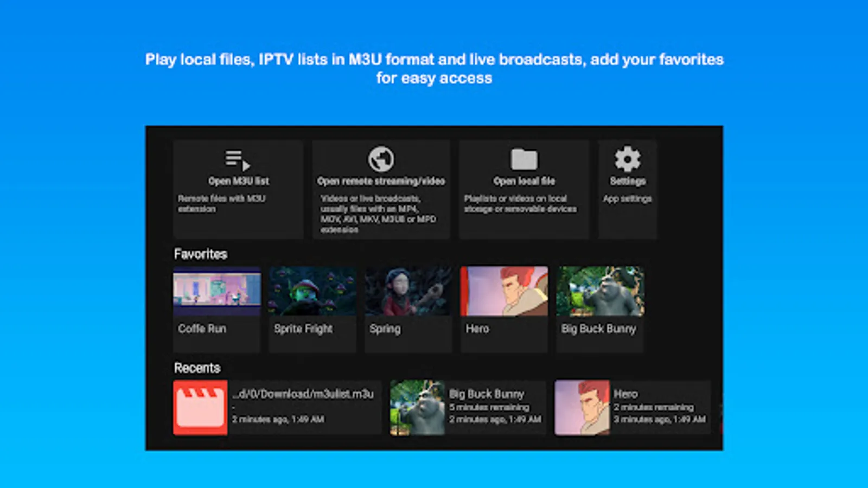Click the Big Buck Bunny title under Favorites
868x488 pixels.
598,329
